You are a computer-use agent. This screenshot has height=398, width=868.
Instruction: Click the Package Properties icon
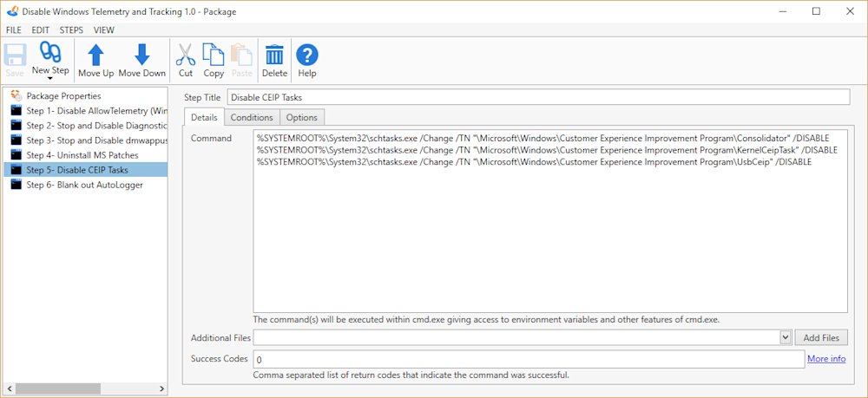16,95
